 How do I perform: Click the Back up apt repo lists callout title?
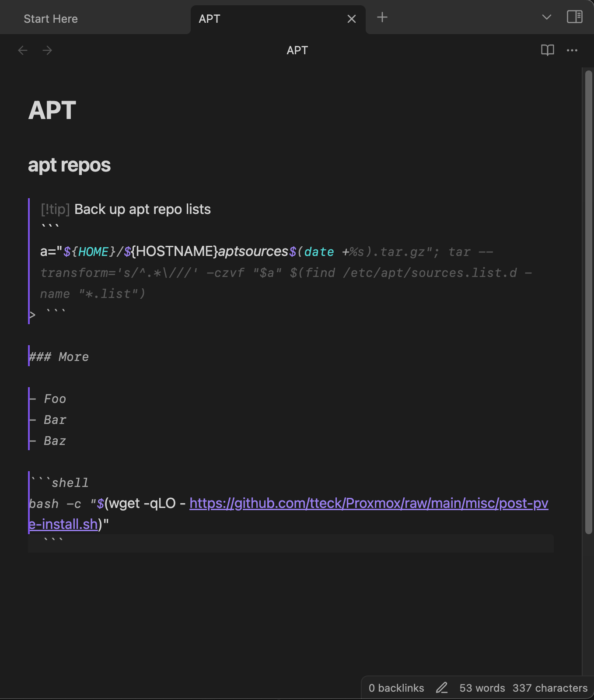tap(142, 209)
